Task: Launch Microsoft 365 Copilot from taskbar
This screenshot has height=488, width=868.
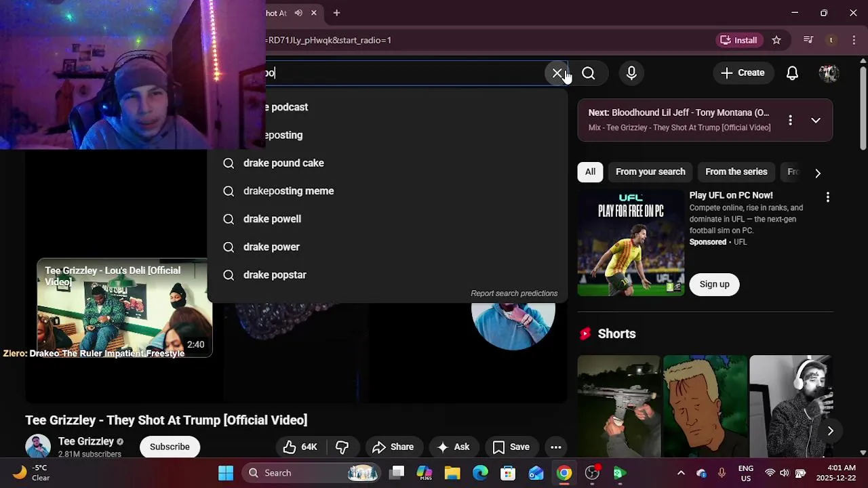Action: [x=425, y=473]
